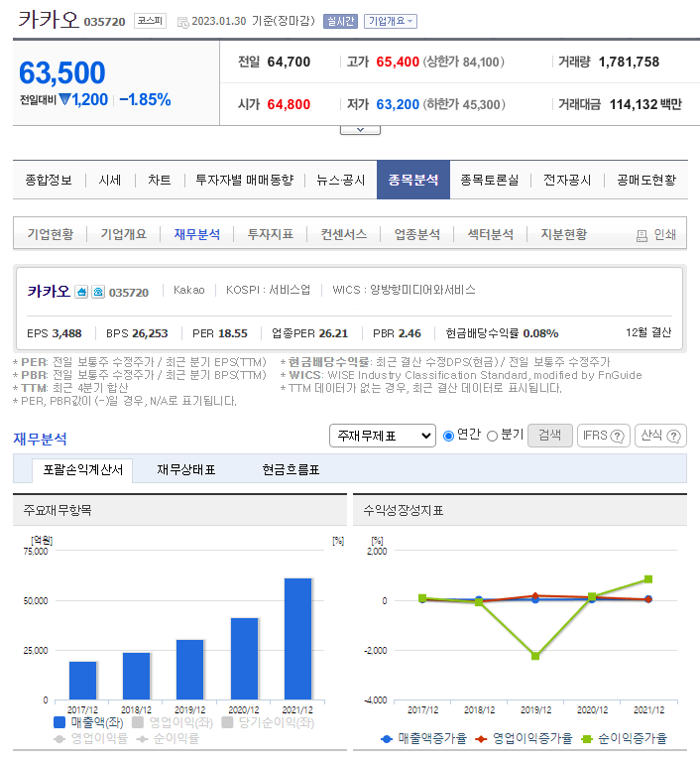Go to 컨센서스 sub-menu
The image size is (700, 760).
point(343,234)
